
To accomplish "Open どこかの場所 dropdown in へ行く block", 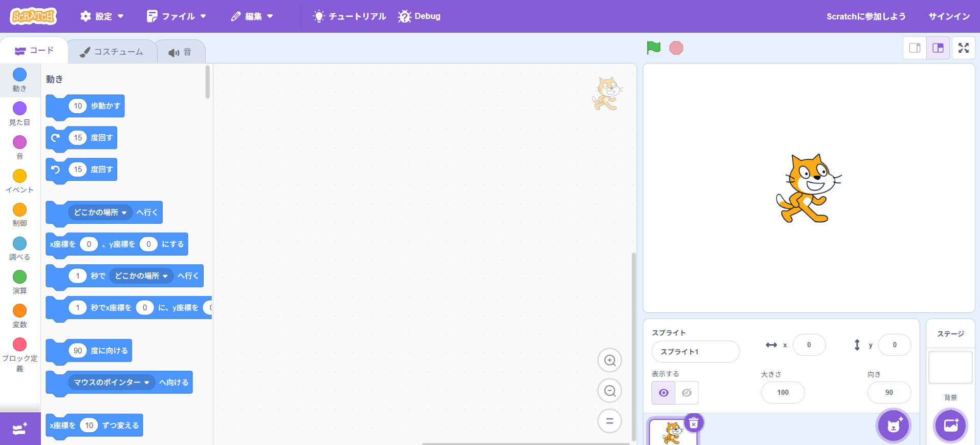I will 100,213.
